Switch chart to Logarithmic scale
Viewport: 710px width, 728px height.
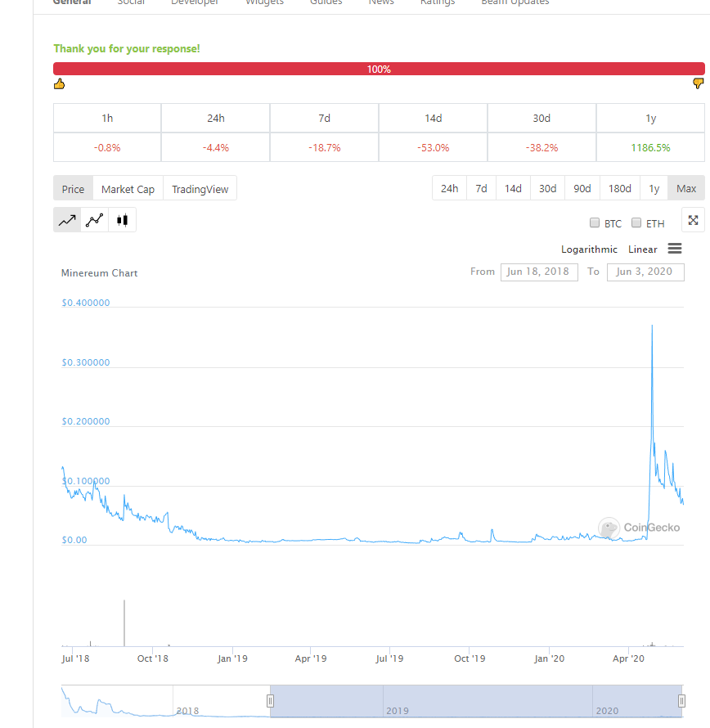click(x=589, y=249)
